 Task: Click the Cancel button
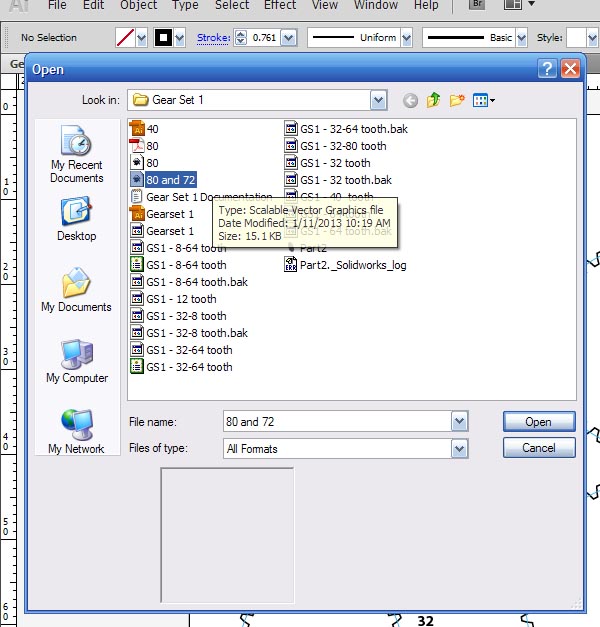[x=539, y=447]
